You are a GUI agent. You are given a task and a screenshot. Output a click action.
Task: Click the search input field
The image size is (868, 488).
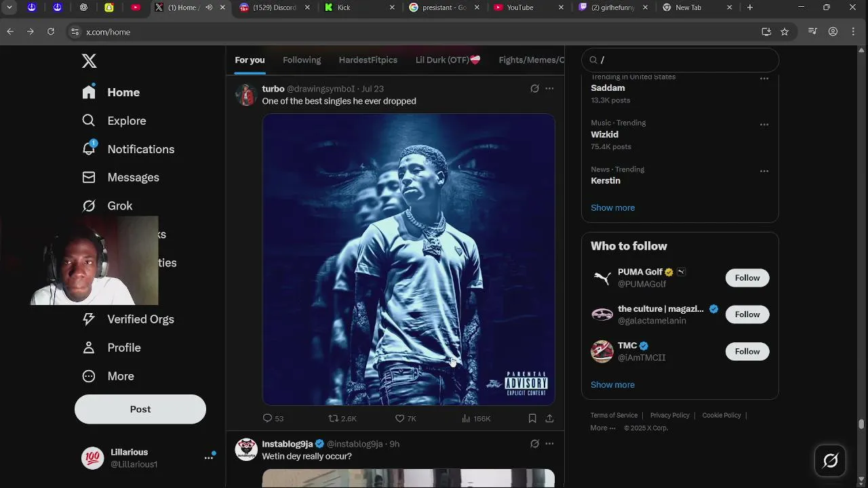(x=680, y=60)
